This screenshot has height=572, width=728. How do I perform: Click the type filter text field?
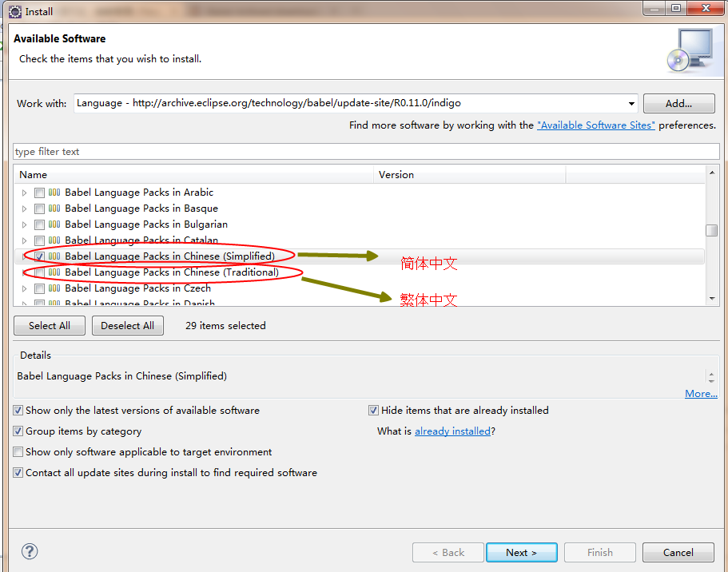tap(366, 152)
